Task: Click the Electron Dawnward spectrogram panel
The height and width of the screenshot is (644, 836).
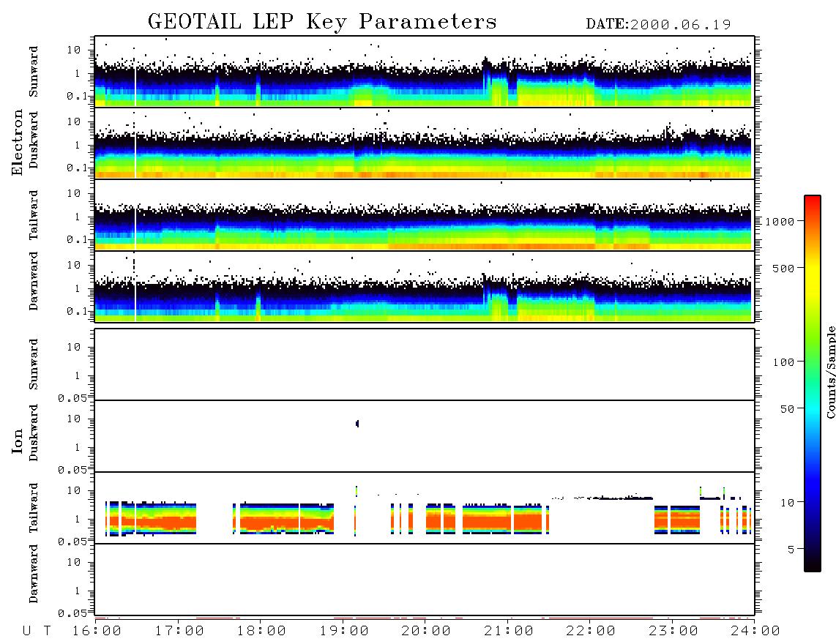Action: (x=425, y=286)
